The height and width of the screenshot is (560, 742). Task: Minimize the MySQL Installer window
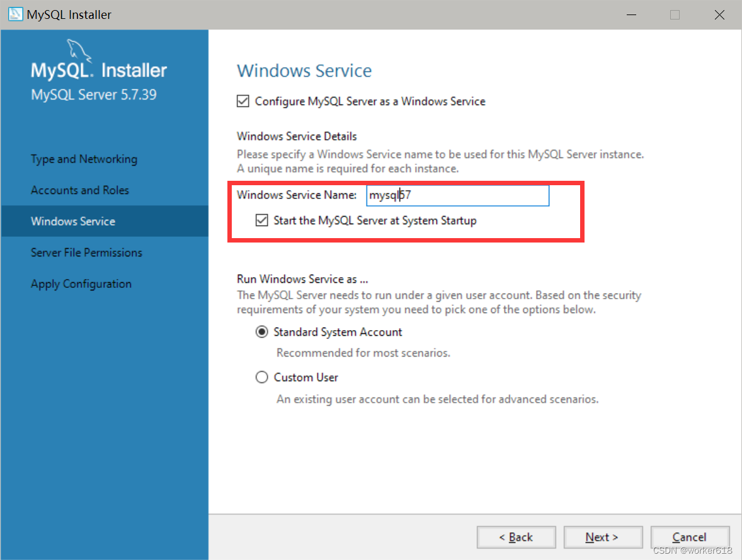coord(631,14)
